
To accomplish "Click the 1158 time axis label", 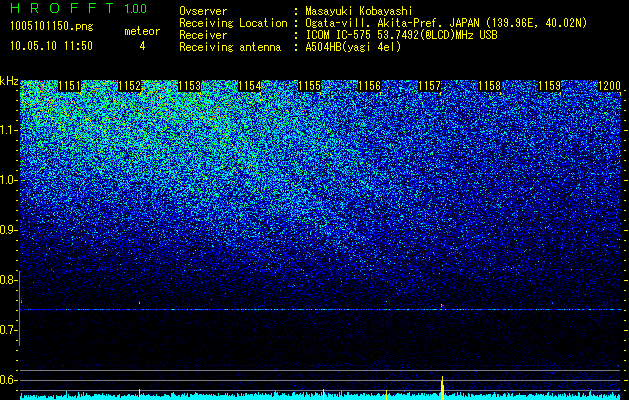I will coord(490,86).
